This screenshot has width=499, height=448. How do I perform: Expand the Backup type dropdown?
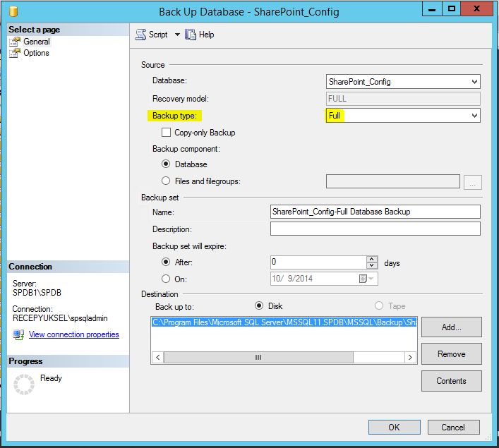(474, 116)
